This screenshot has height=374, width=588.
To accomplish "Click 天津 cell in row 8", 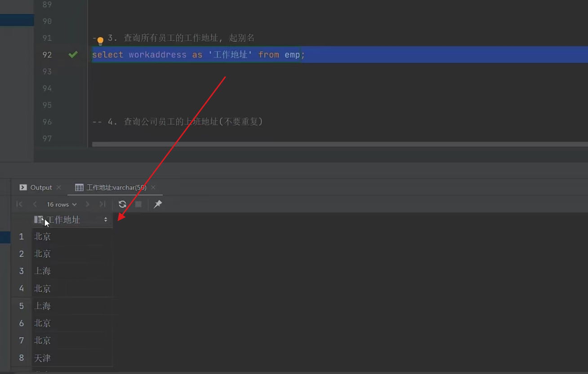I will pyautogui.click(x=72, y=358).
